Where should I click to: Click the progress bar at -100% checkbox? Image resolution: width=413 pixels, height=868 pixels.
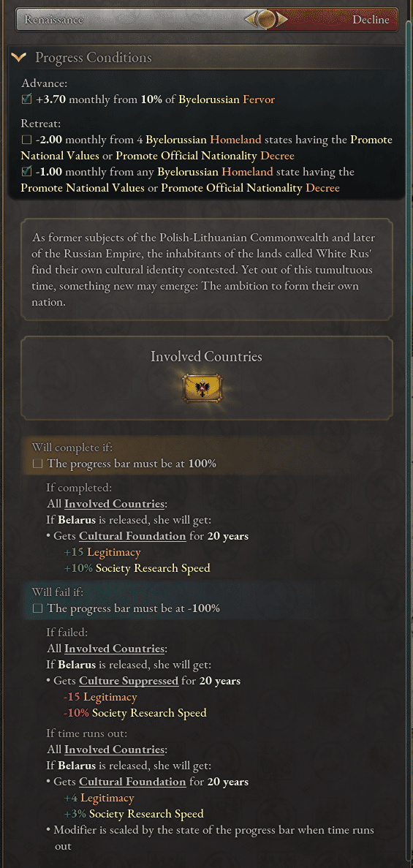[38, 608]
